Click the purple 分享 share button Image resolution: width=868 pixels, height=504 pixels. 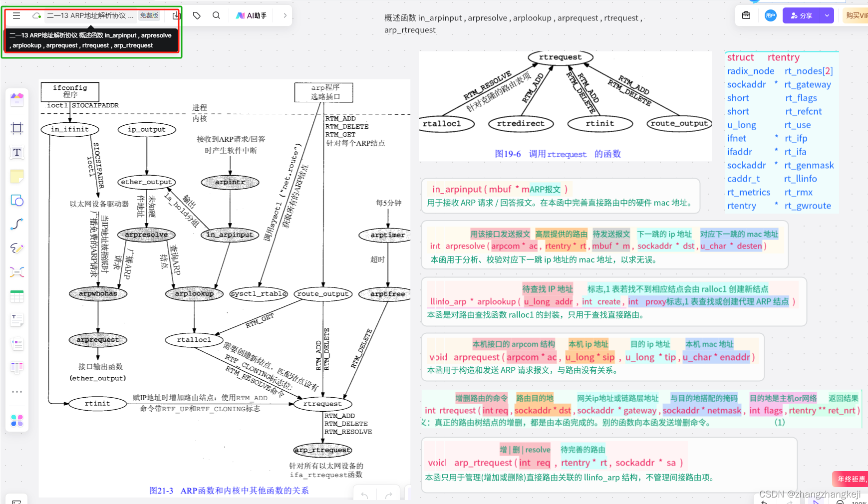(x=801, y=15)
